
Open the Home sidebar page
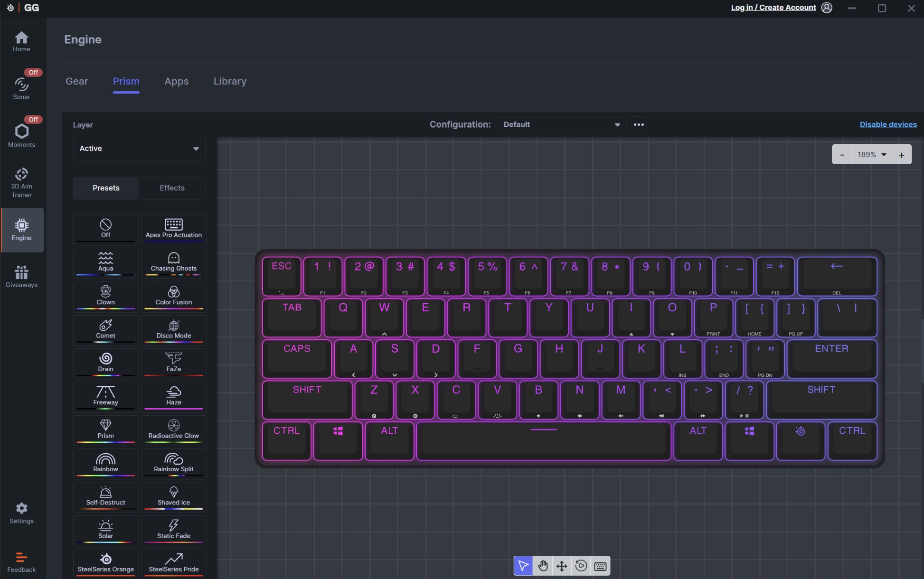(21, 42)
